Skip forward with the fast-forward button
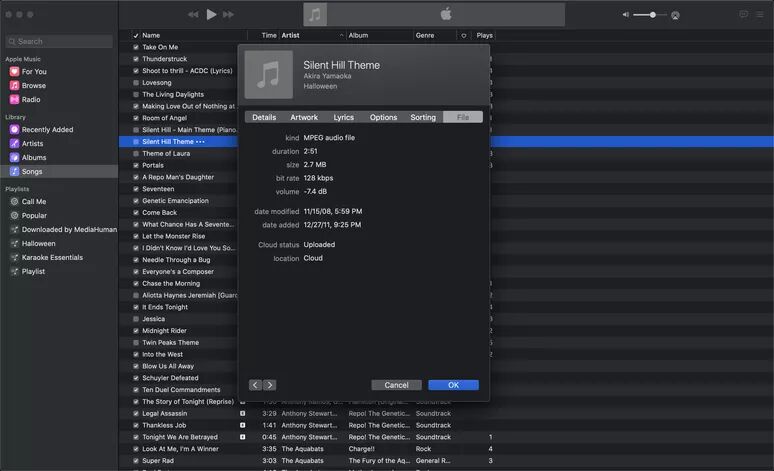The image size is (774, 471). [x=229, y=15]
